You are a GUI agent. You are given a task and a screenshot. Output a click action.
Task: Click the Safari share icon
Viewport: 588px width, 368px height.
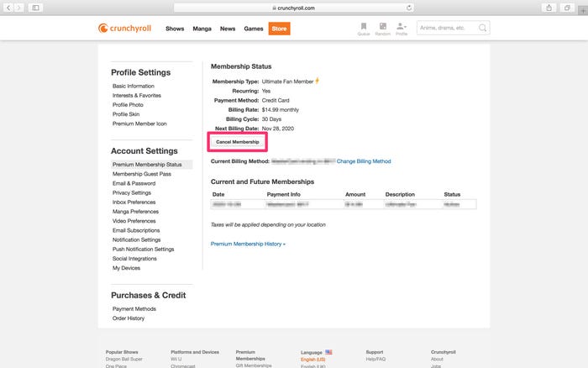click(x=549, y=8)
